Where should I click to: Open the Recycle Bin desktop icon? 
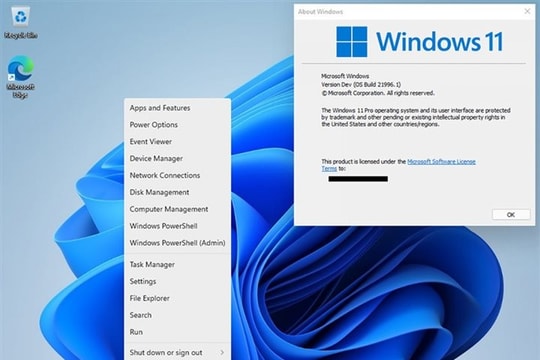21,22
